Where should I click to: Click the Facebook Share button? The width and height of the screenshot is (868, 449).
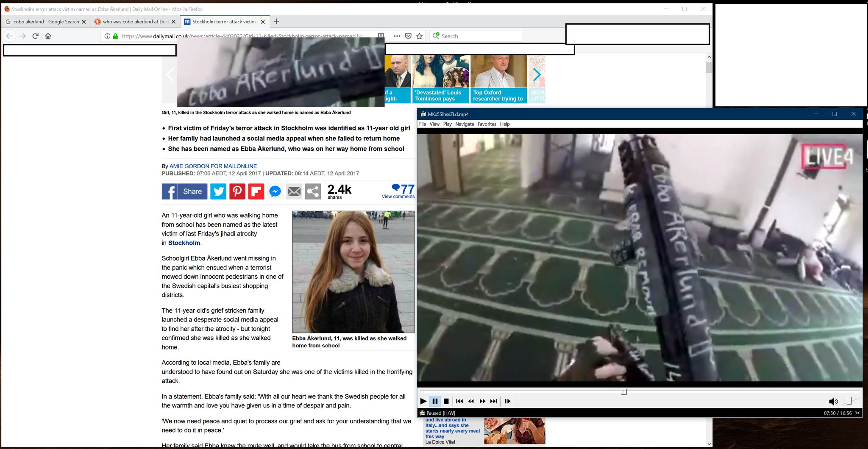click(x=184, y=191)
